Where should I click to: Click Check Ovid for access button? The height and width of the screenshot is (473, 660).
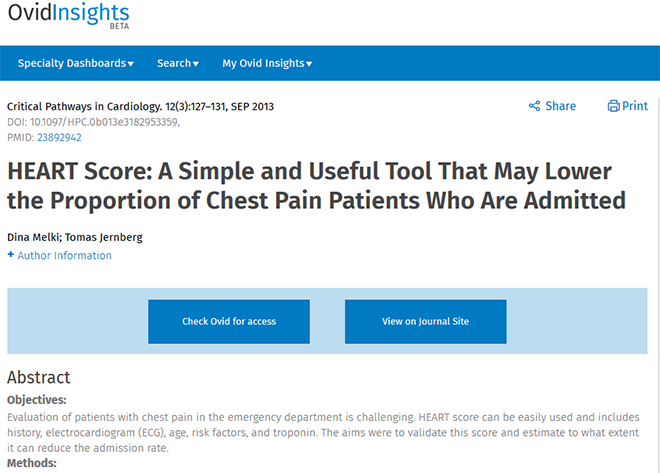(x=229, y=322)
